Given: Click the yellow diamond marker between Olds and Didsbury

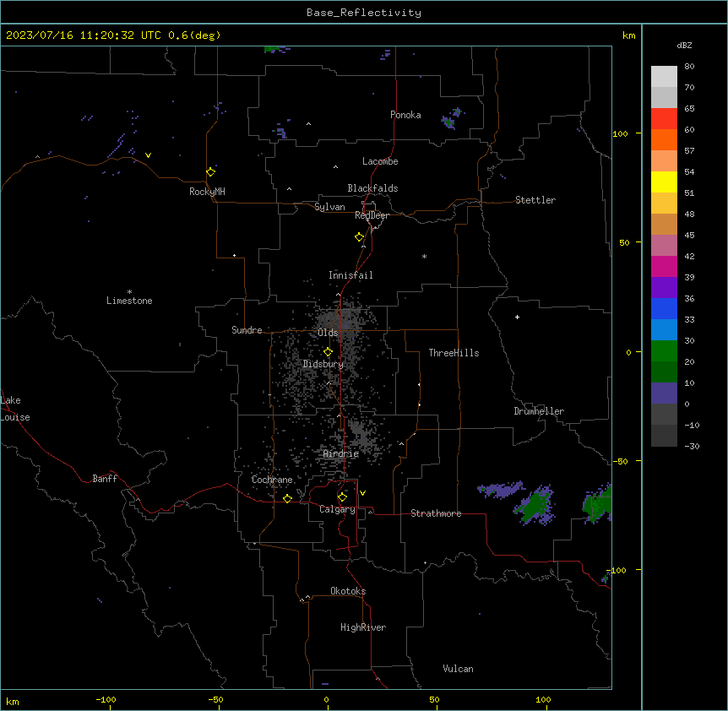Looking at the screenshot, I should pyautogui.click(x=329, y=352).
